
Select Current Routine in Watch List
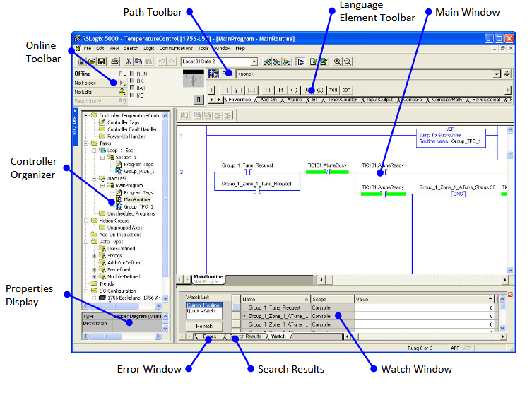pos(204,305)
